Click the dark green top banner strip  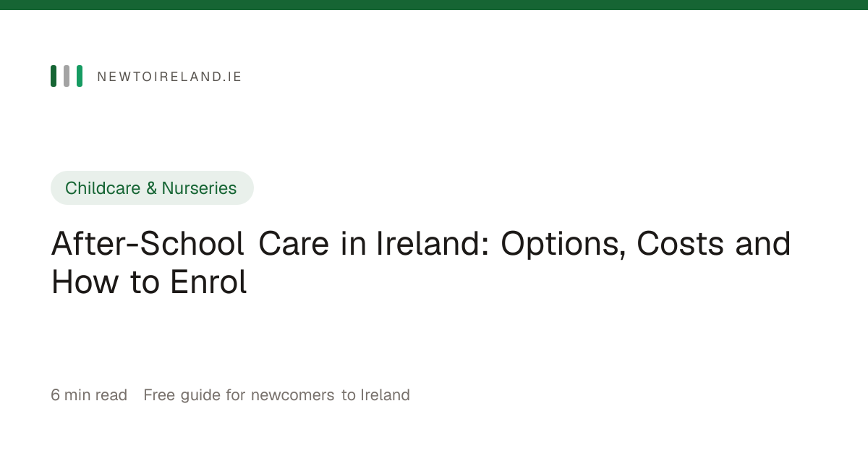point(434,5)
